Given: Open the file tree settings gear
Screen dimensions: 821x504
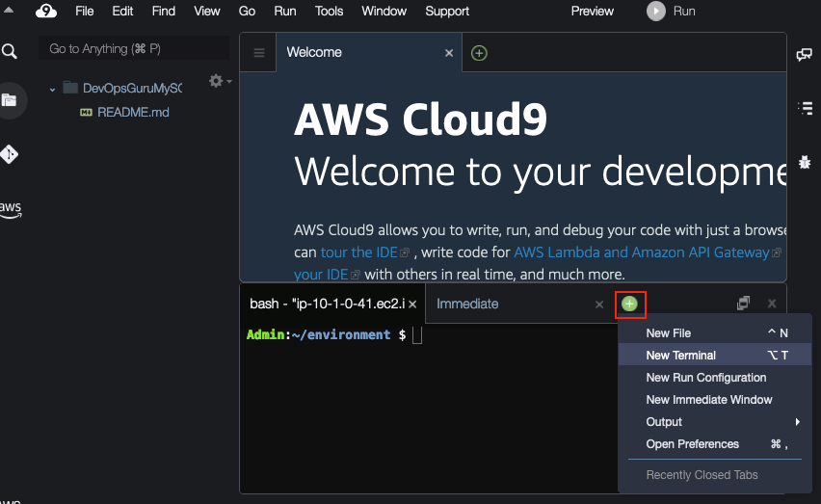Looking at the screenshot, I should coord(216,81).
